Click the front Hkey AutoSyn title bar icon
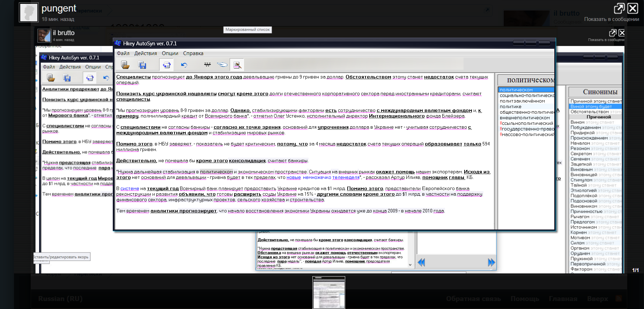Screen dimensions: 644x309 click(118, 43)
